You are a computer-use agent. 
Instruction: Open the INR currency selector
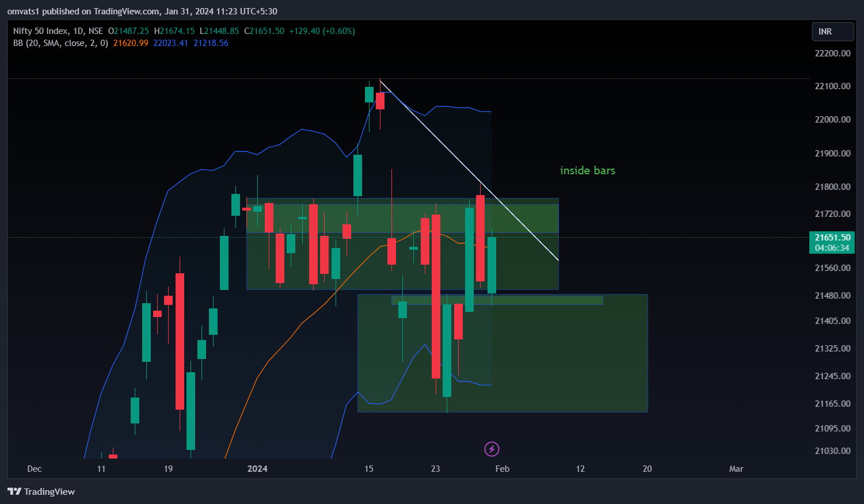pos(832,32)
